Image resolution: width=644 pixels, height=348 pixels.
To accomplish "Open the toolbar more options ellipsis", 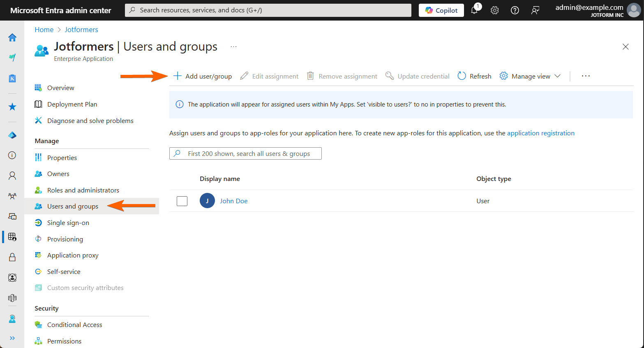I will 586,76.
